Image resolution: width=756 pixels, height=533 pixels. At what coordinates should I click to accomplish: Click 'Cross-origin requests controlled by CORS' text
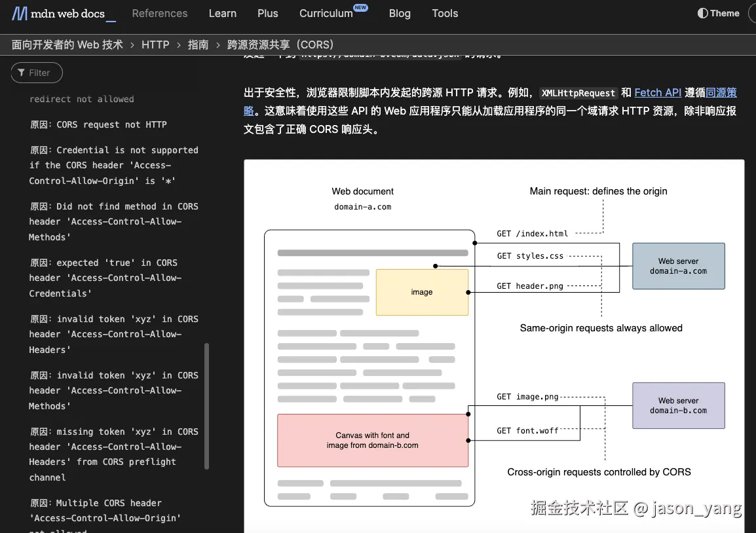pyautogui.click(x=599, y=472)
